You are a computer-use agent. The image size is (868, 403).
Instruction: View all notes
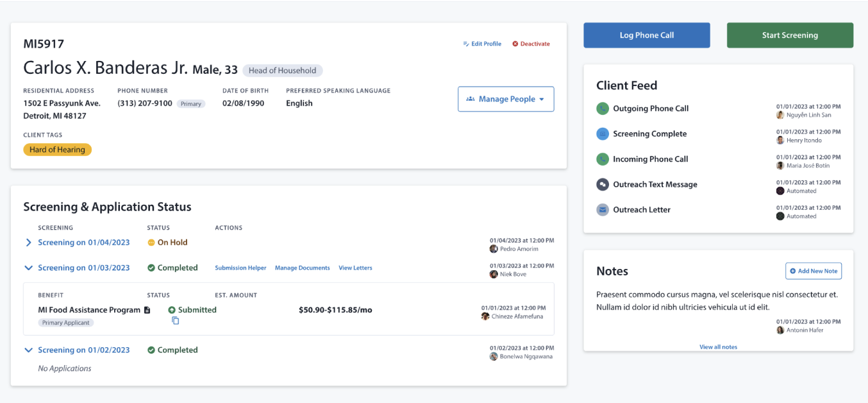coord(718,347)
